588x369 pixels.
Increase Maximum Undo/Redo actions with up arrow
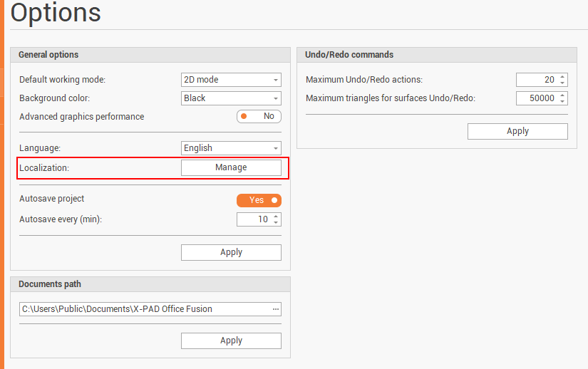pos(563,77)
